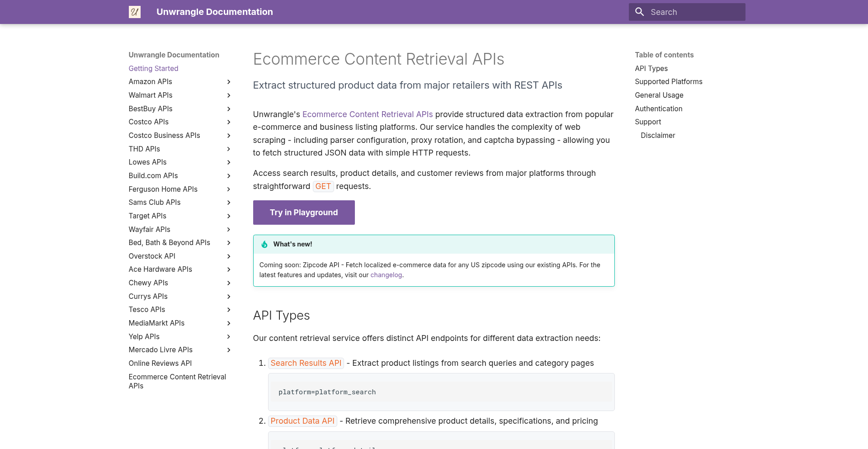Image resolution: width=868 pixels, height=449 pixels.
Task: Expand the Mercado Livre APIs arrow
Action: coord(229,350)
